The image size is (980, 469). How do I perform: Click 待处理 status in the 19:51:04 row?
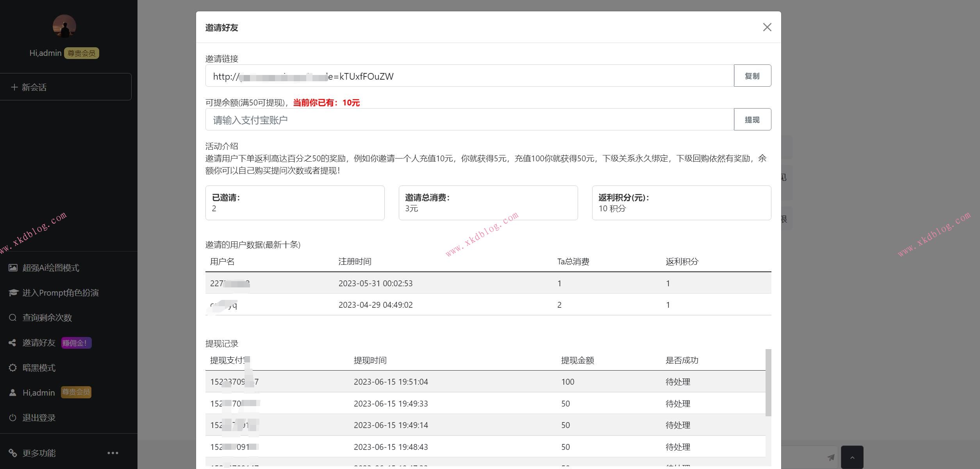point(678,382)
